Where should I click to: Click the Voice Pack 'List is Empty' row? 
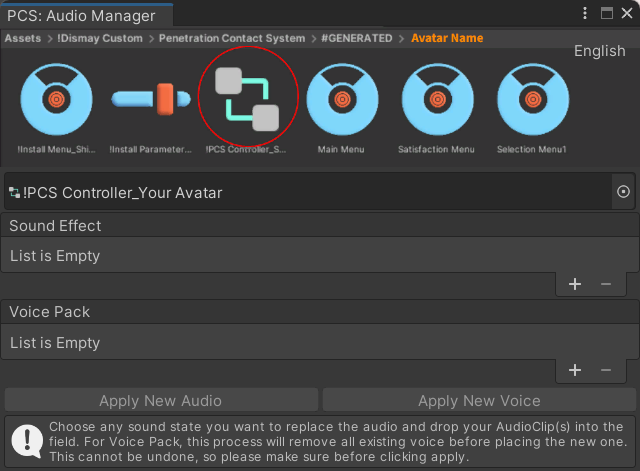(x=320, y=342)
